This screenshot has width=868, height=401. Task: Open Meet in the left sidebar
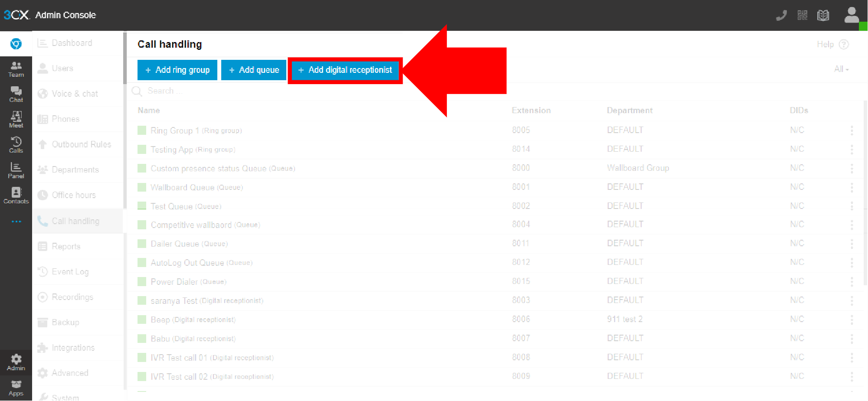[16, 119]
